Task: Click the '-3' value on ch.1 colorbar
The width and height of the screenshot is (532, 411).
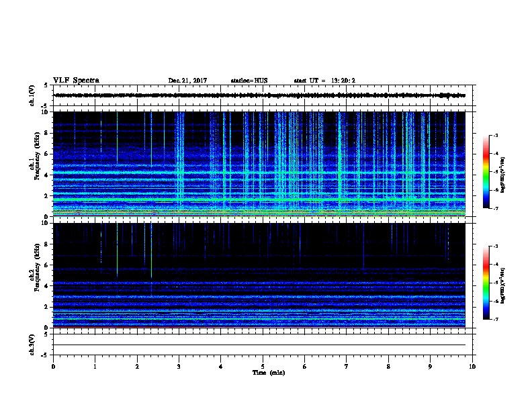Action: (x=496, y=136)
